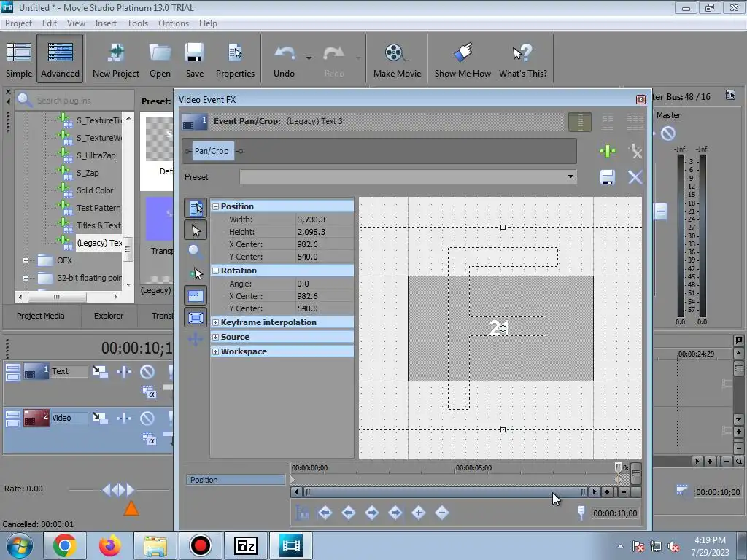
Task: Zoom out keyframe timeline with minus button
Action: (x=623, y=492)
